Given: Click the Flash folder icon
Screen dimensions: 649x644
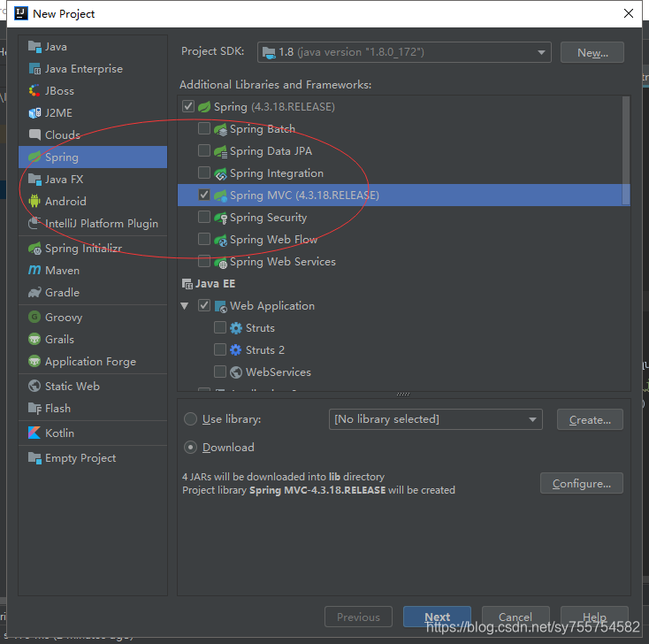Looking at the screenshot, I should [34, 409].
